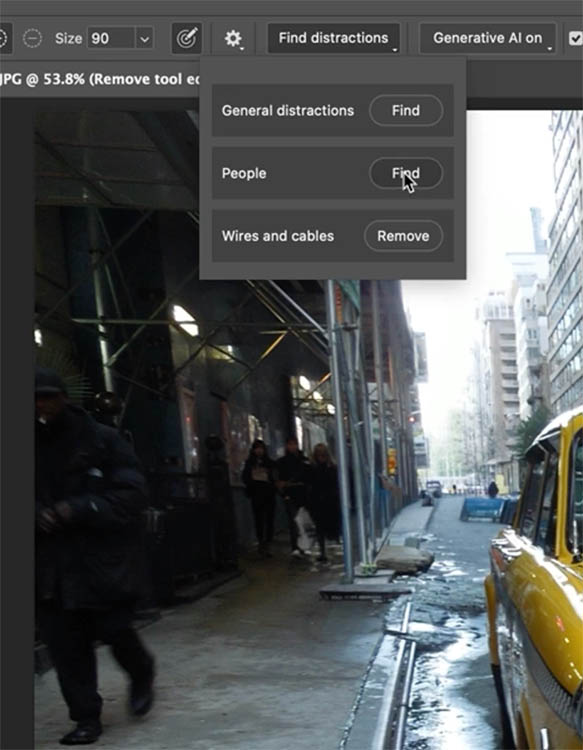The height and width of the screenshot is (750, 583).
Task: Open the brush Size dropdown chevron
Action: pyautogui.click(x=144, y=38)
